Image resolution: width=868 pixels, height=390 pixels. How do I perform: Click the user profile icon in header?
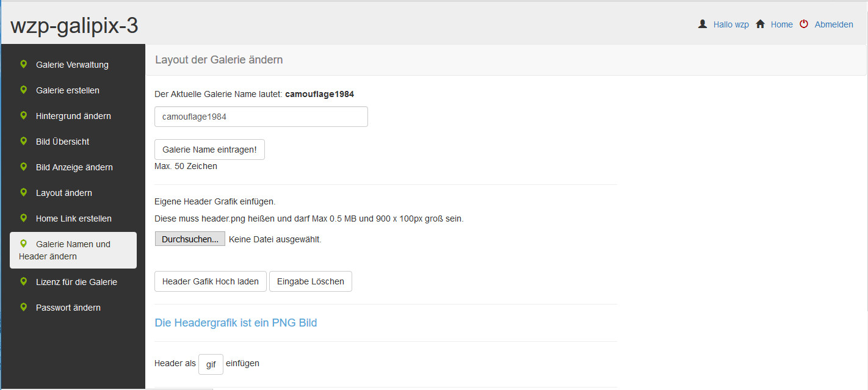[703, 24]
